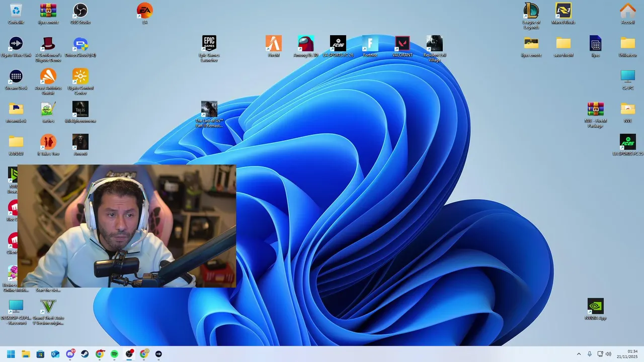The width and height of the screenshot is (644, 362).
Task: Open Discord from the taskbar
Action: pos(70,354)
